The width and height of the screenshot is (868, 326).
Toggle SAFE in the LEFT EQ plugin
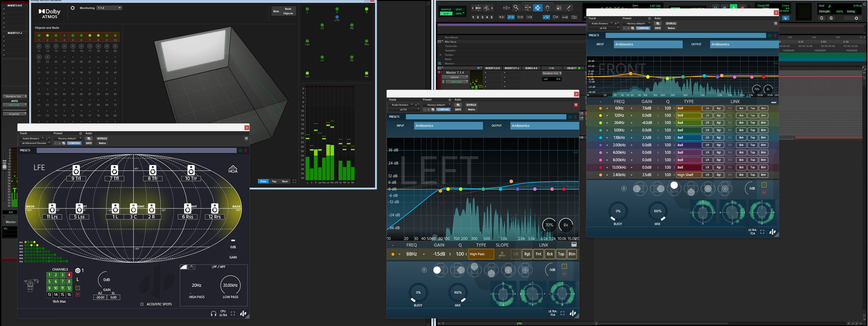tap(458, 109)
